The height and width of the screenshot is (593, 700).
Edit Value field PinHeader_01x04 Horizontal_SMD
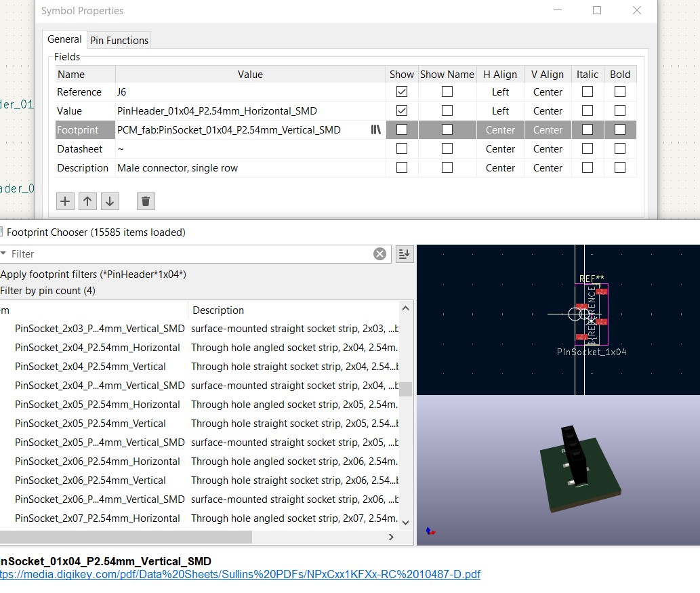tap(251, 110)
